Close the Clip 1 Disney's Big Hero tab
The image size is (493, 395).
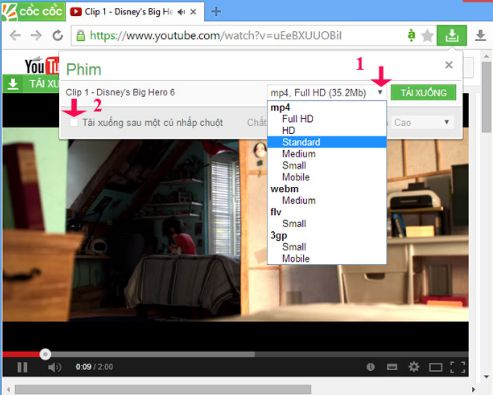coord(193,12)
